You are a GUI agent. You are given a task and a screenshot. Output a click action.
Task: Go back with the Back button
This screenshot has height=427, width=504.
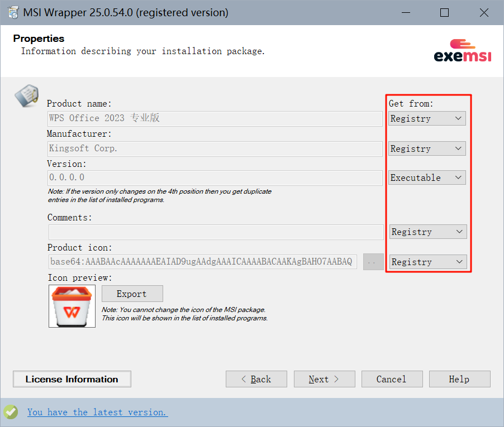click(256, 379)
